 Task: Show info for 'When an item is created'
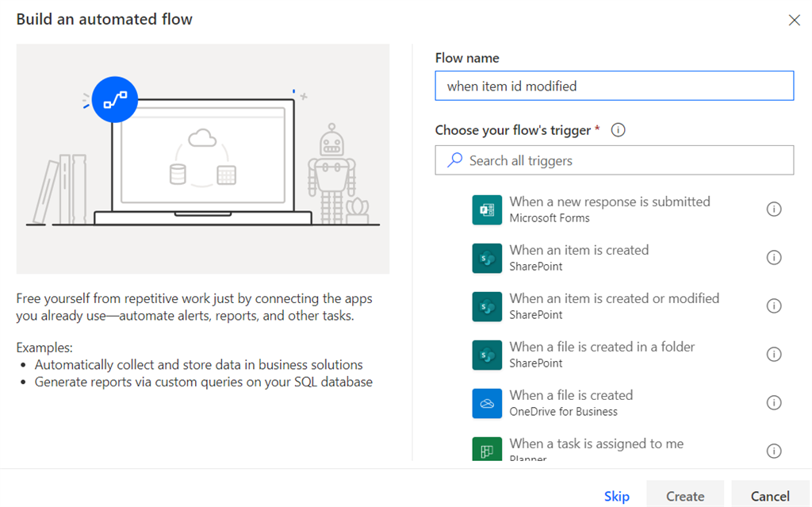pos(774,258)
